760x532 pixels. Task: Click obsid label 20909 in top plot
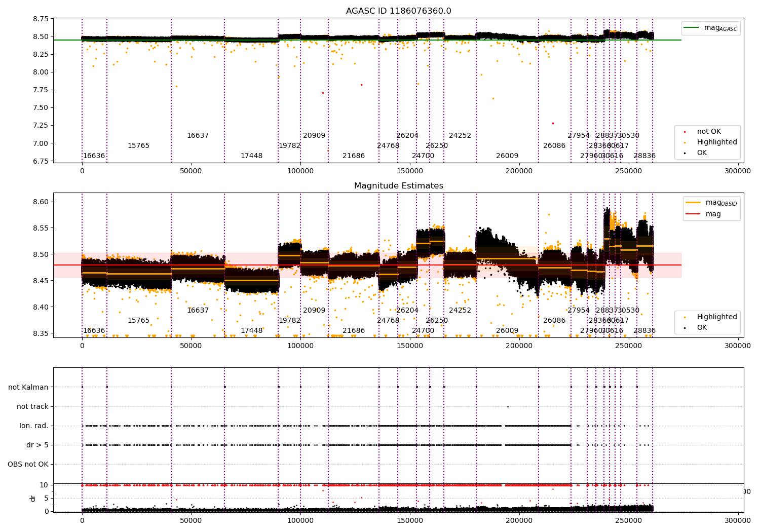314,136
